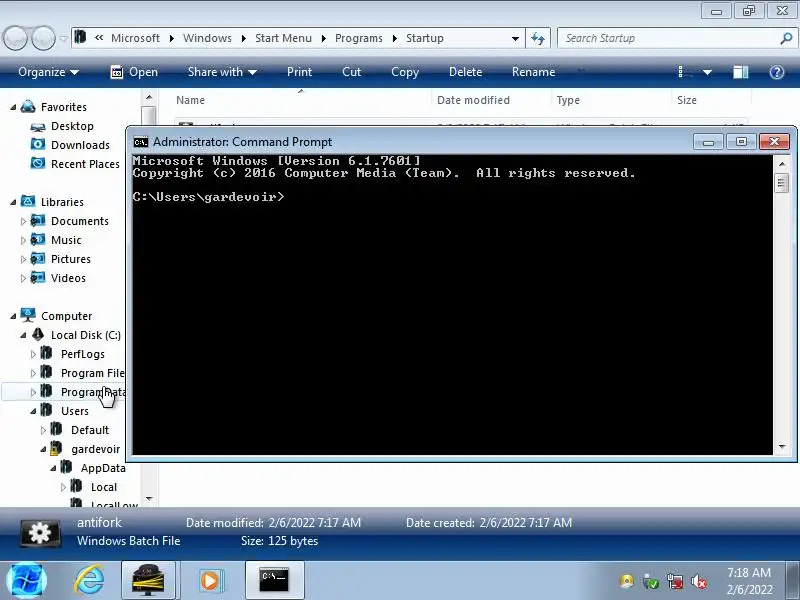Select Programs in the address breadcrumb

coord(359,38)
